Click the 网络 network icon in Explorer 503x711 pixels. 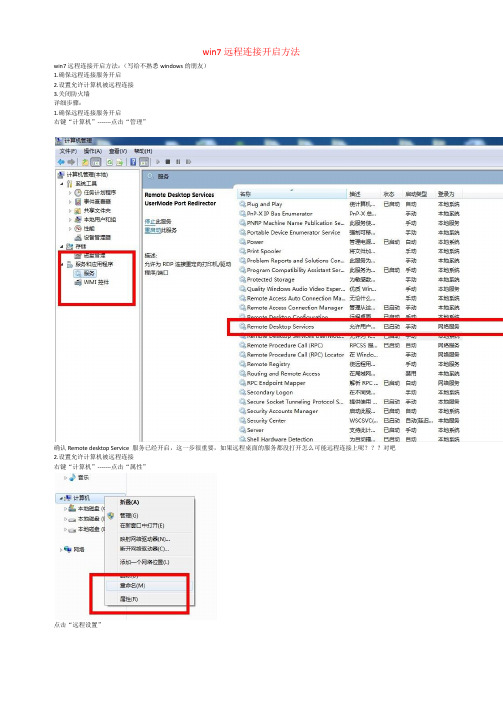[x=68, y=549]
